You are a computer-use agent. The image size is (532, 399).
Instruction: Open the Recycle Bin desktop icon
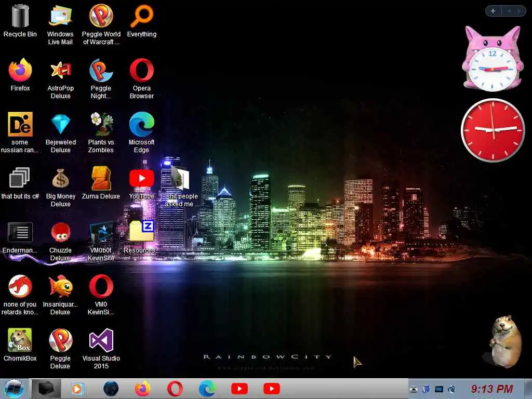click(20, 21)
